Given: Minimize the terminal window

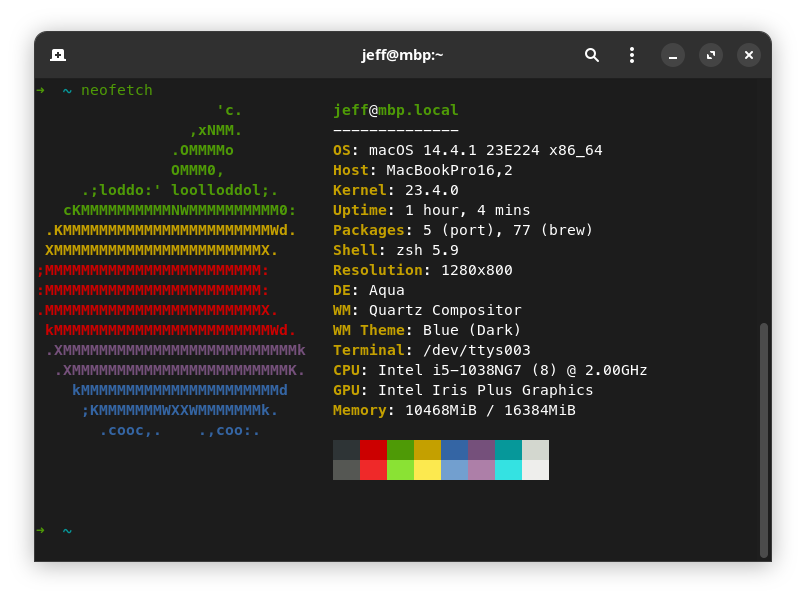Looking at the screenshot, I should pos(672,55).
